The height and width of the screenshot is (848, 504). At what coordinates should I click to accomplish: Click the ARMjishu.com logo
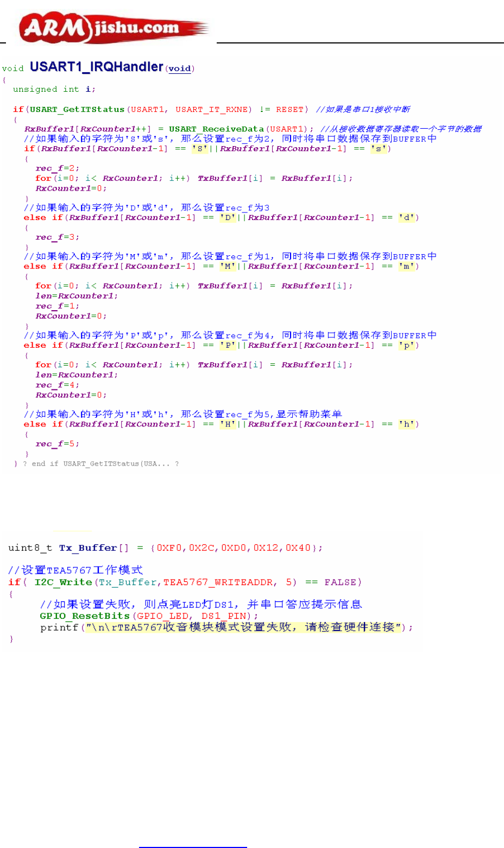click(114, 28)
